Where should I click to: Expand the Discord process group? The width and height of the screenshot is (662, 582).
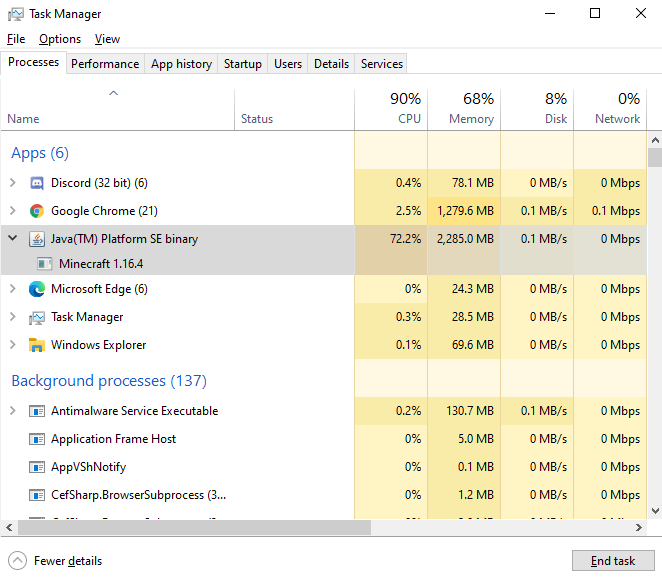tap(12, 183)
